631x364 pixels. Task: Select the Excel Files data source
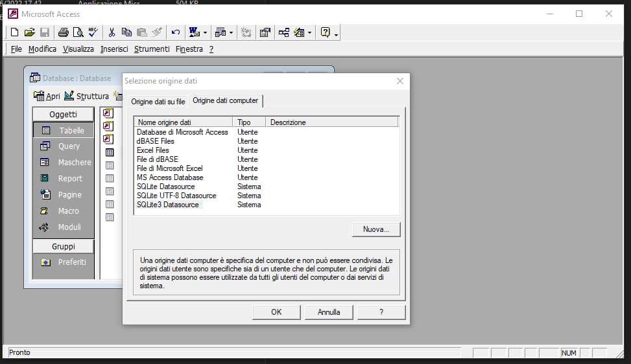[153, 150]
